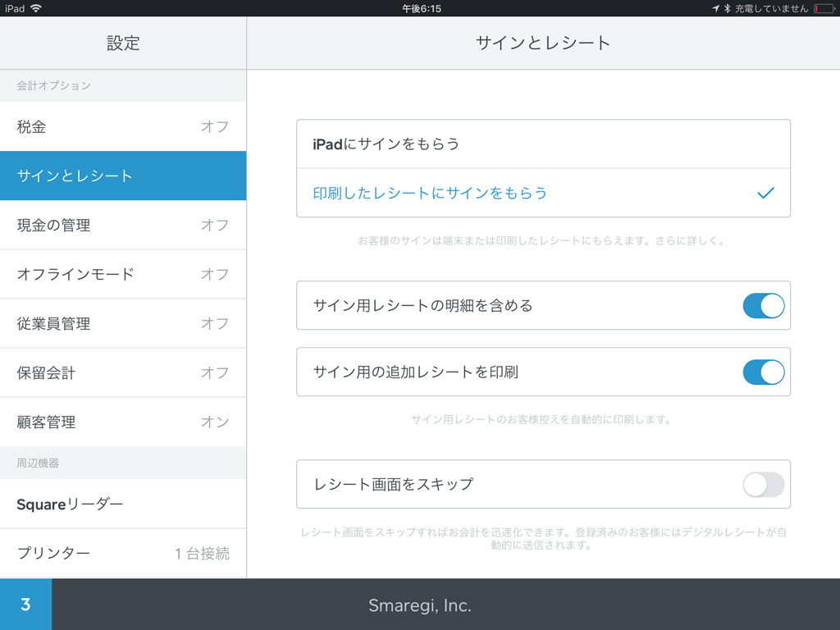Select 印刷したレシートにサインをもらう option

(x=543, y=193)
